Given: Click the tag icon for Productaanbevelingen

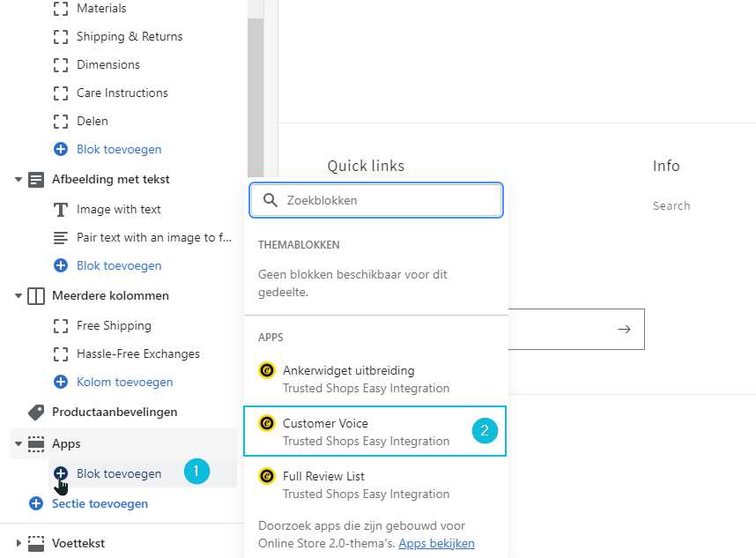Looking at the screenshot, I should click(x=36, y=412).
